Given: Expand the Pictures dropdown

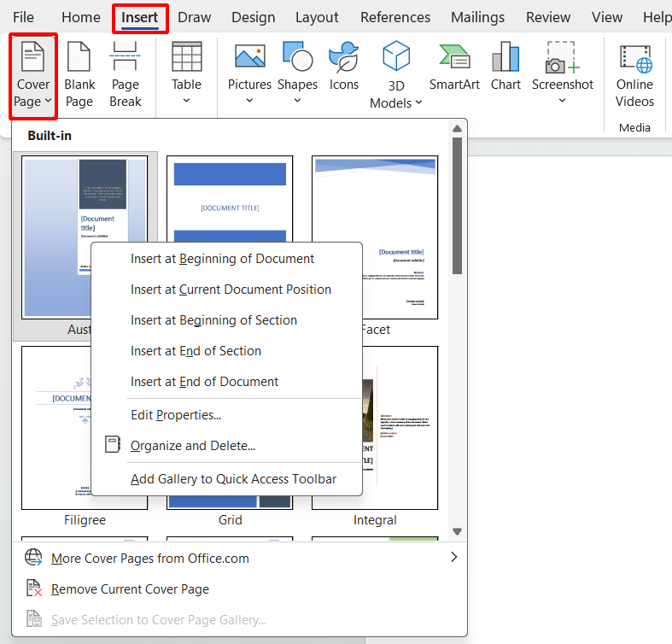Looking at the screenshot, I should (249, 101).
